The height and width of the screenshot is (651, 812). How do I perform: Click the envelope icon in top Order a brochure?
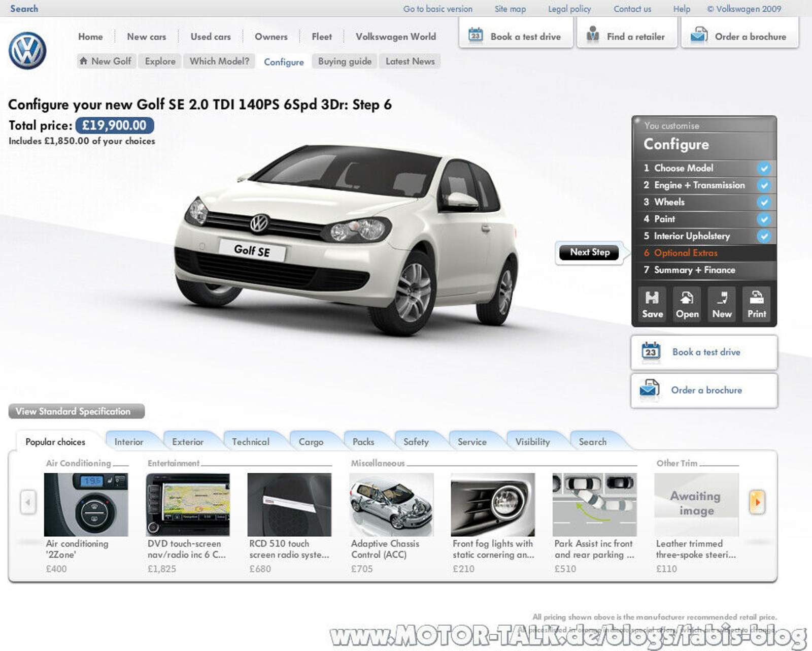click(699, 35)
